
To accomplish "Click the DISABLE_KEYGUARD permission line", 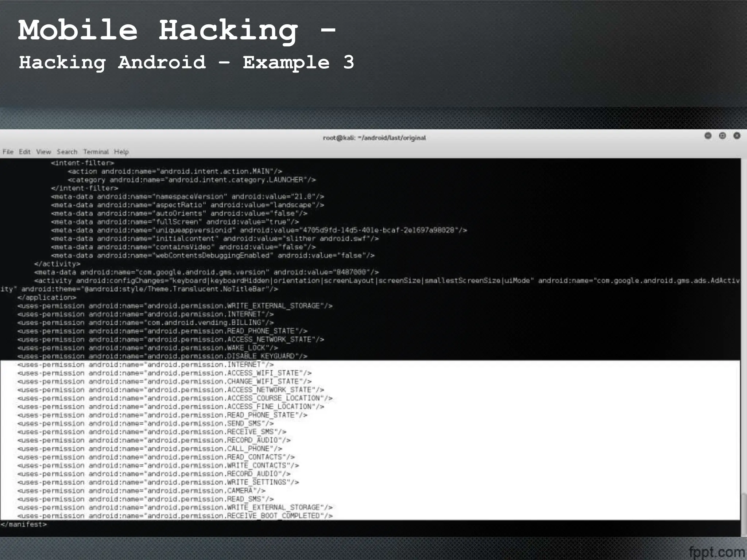I will [162, 356].
